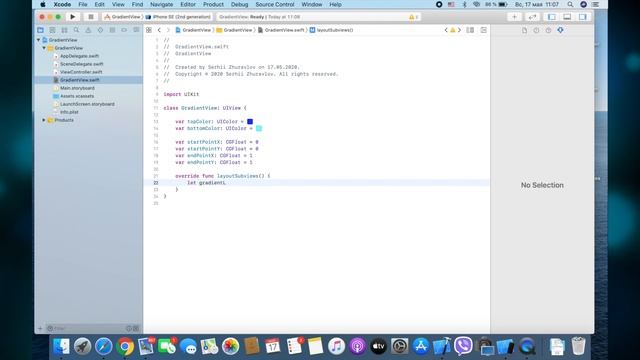Open the File menu

tap(83, 4)
